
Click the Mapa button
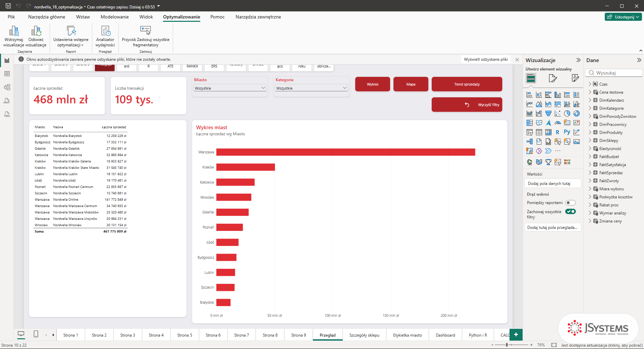click(411, 84)
